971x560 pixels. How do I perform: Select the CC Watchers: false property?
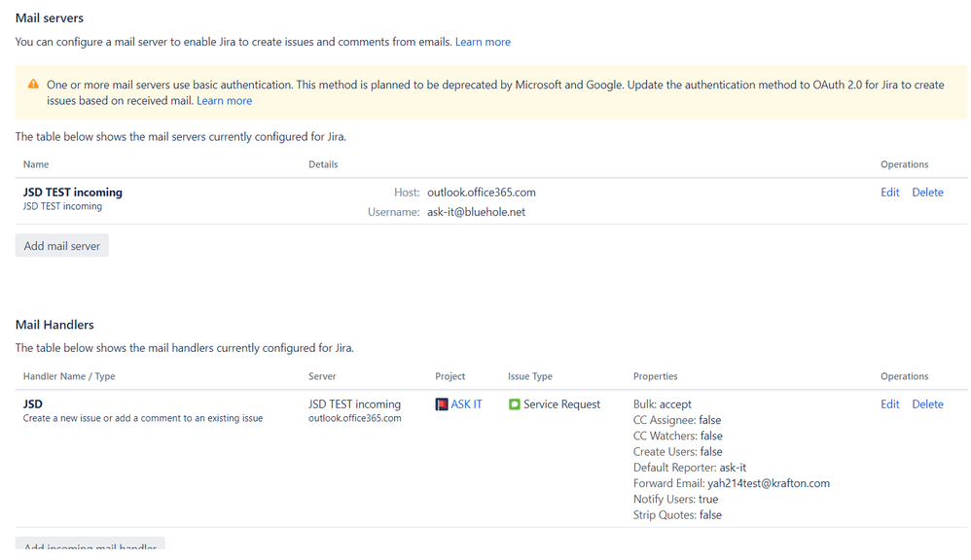(x=677, y=437)
